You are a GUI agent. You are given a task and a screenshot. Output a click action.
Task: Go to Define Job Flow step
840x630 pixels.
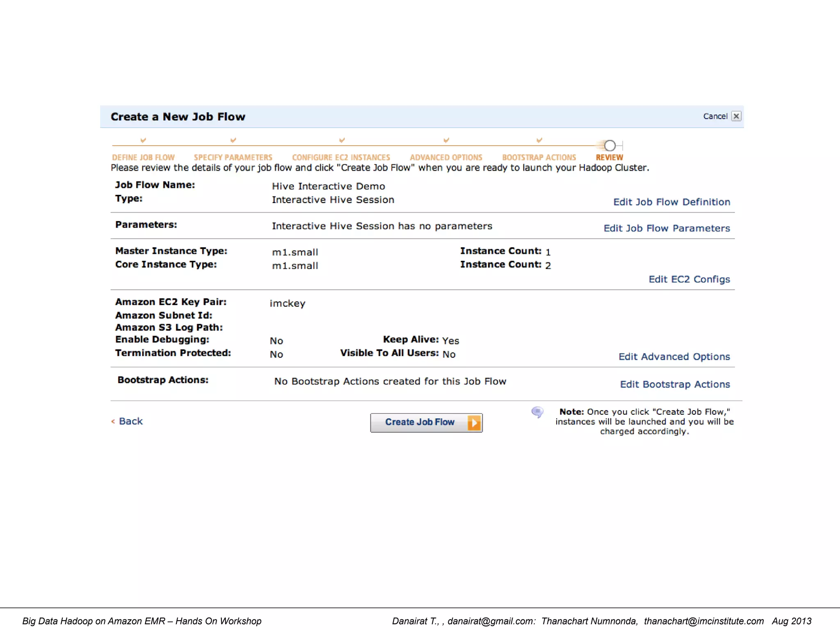(x=143, y=157)
